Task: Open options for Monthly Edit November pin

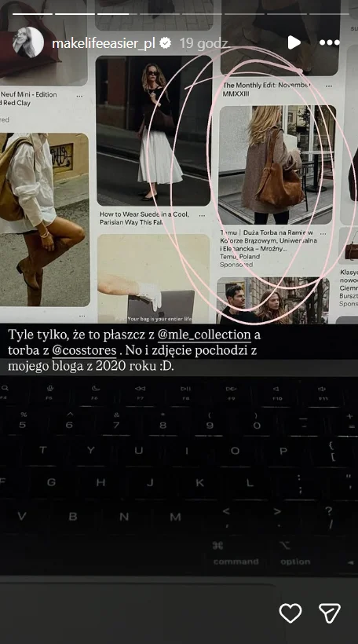Action: pyautogui.click(x=329, y=86)
